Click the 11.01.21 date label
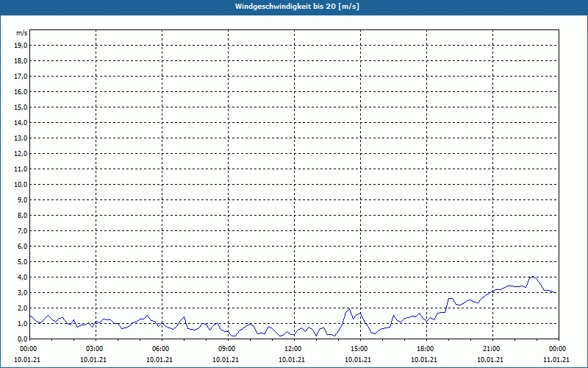Viewport: 588px width, 368px height. coord(556,359)
